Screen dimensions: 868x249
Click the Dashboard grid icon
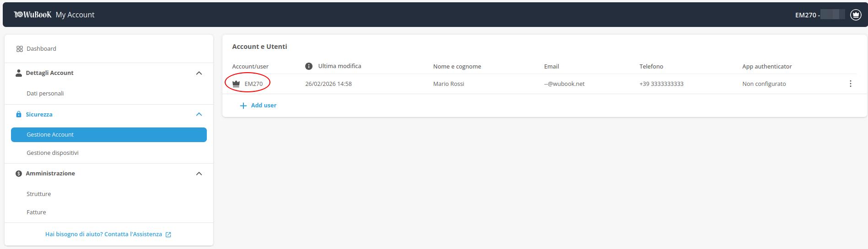tap(19, 49)
